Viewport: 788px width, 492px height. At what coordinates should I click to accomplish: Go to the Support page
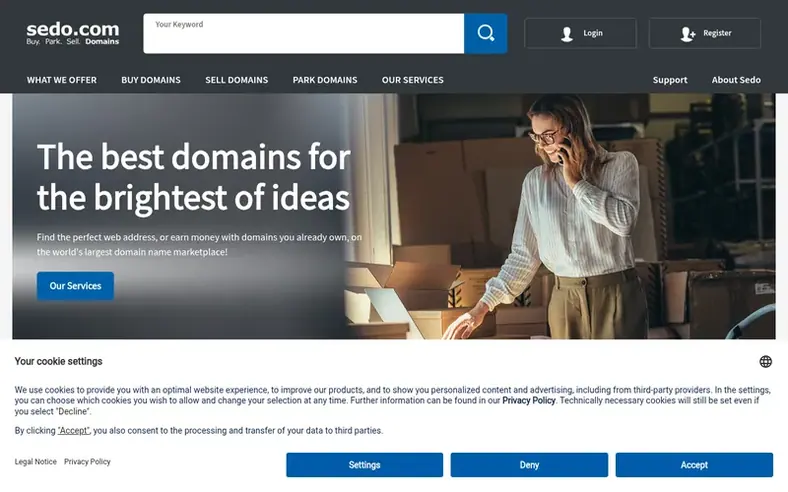(x=670, y=80)
